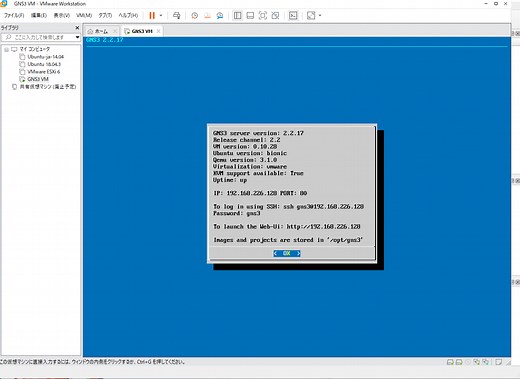Click the Web-Ui URL http://192.168.226.128 text
The width and height of the screenshot is (520, 379).
click(324, 226)
